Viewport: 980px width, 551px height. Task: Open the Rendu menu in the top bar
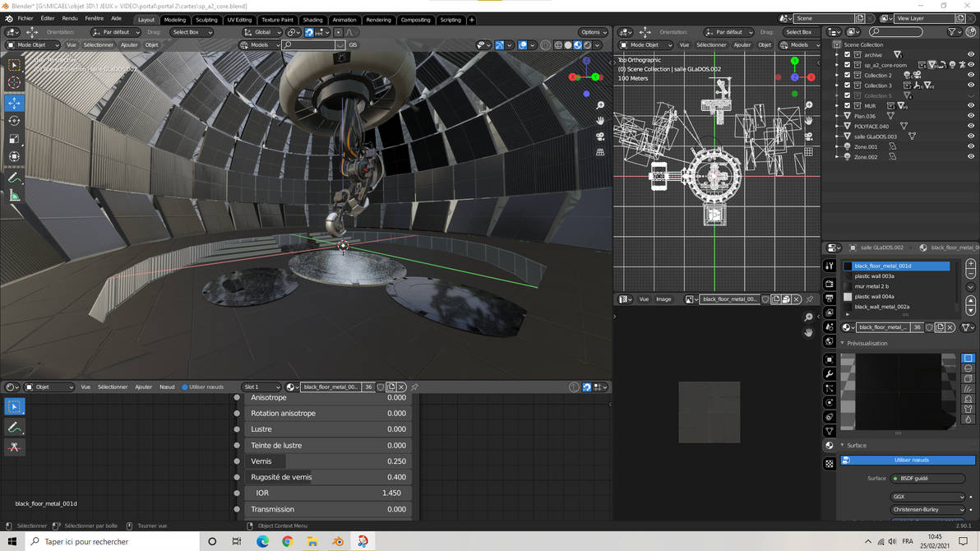(69, 17)
